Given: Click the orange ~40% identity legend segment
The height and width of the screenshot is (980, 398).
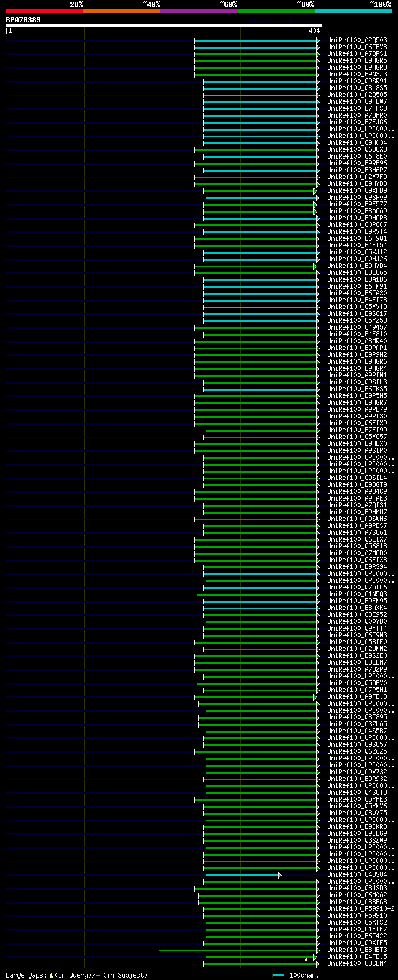Looking at the screenshot, I should tap(122, 11).
